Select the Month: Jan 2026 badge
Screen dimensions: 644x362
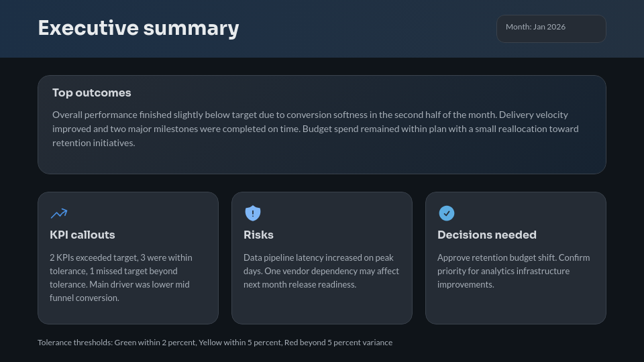pos(551,29)
